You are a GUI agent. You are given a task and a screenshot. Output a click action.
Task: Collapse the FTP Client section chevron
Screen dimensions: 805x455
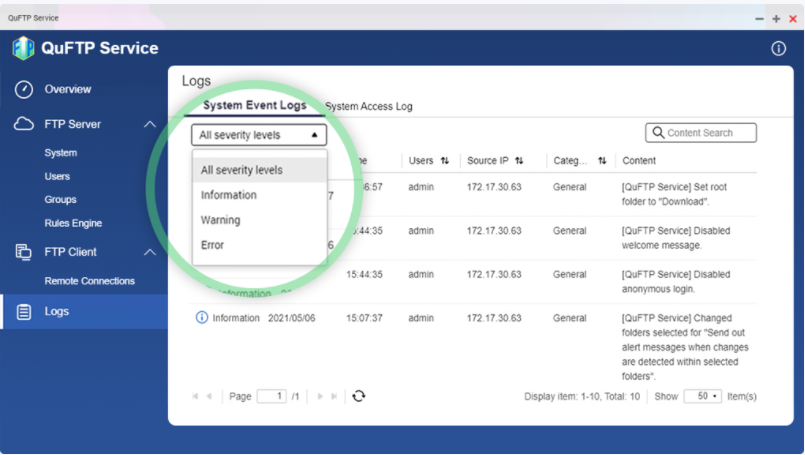(x=149, y=252)
